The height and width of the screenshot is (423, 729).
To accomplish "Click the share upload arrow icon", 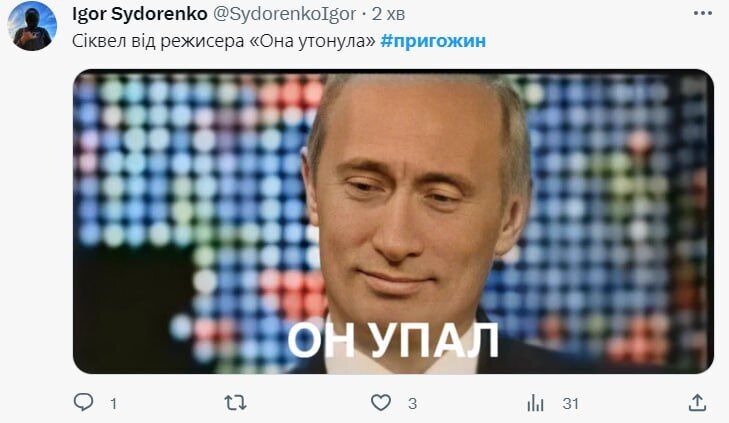I will pyautogui.click(x=697, y=403).
